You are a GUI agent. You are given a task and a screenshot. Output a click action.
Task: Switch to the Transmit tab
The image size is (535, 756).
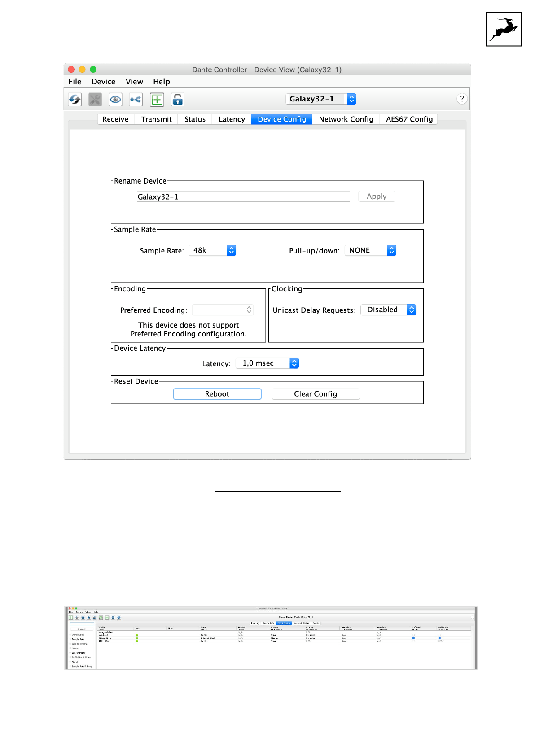coord(156,119)
